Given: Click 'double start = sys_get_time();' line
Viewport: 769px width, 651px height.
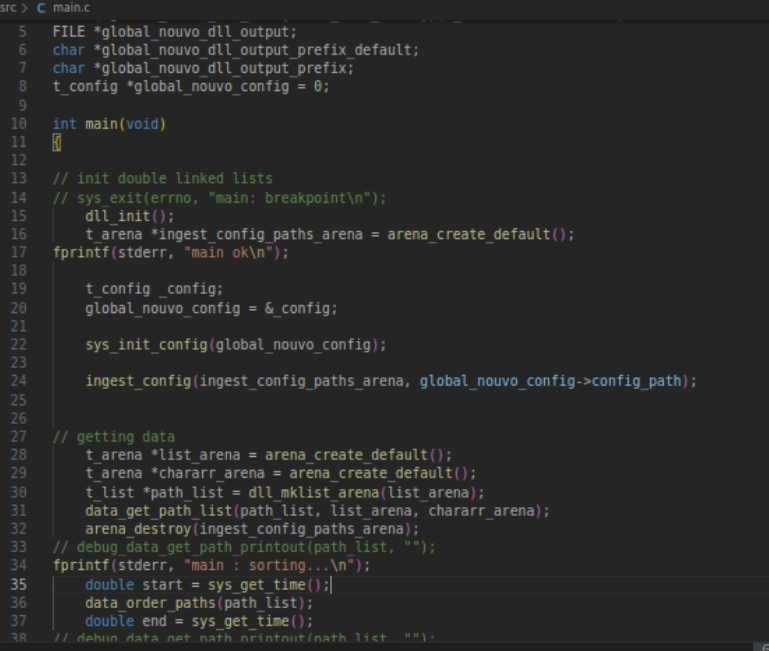Looking at the screenshot, I should (x=207, y=585).
